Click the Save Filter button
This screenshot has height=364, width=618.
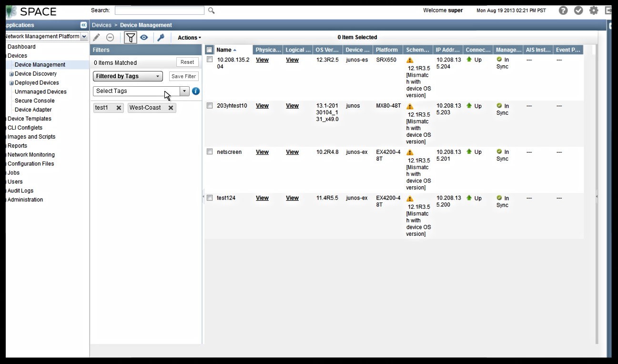[x=184, y=76]
